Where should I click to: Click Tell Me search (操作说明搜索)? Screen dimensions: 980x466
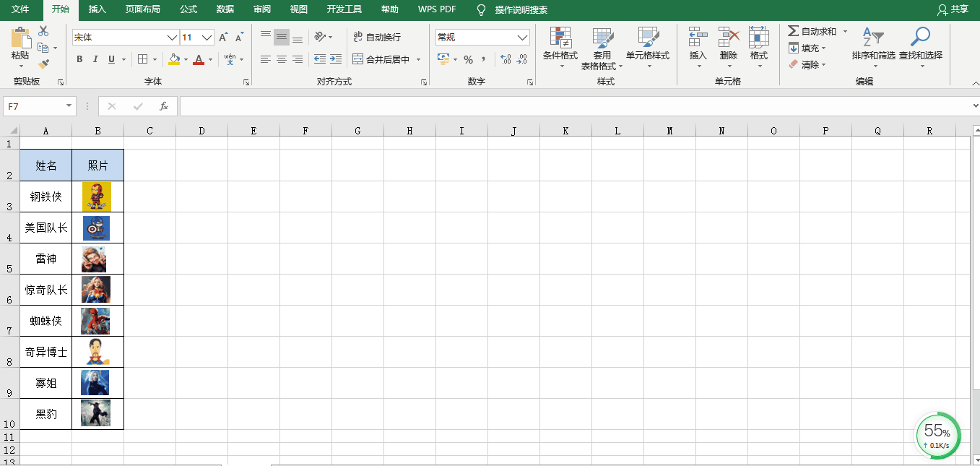[x=513, y=9]
